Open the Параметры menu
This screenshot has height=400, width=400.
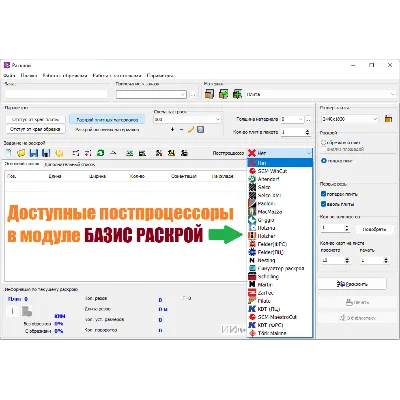point(160,76)
